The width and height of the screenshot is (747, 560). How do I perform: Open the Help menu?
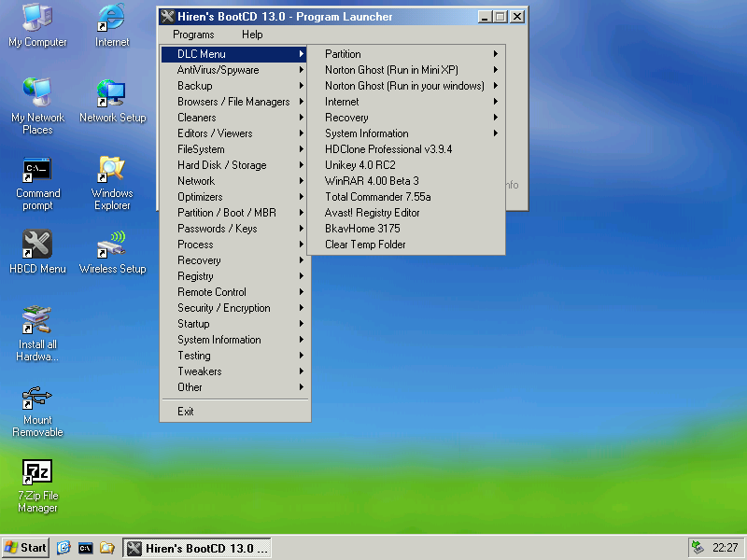252,35
